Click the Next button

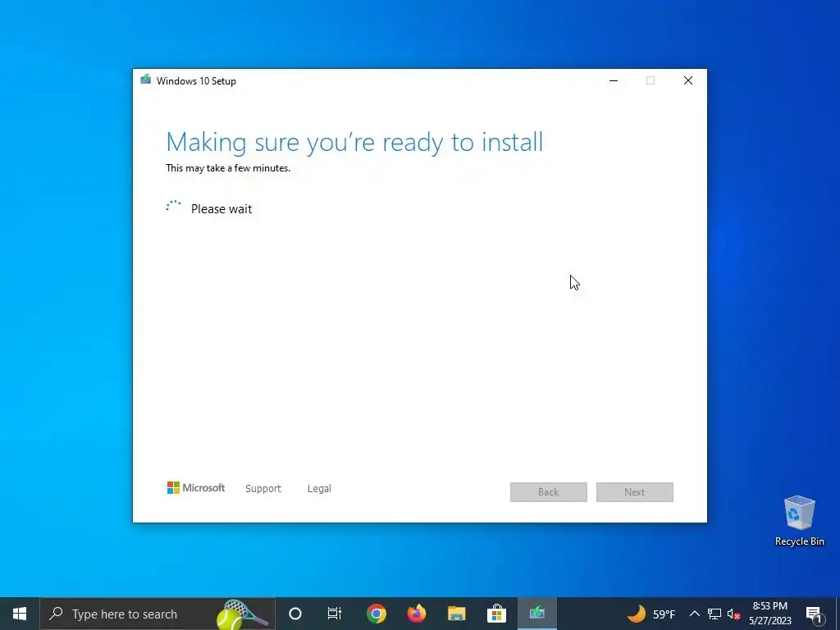click(635, 492)
